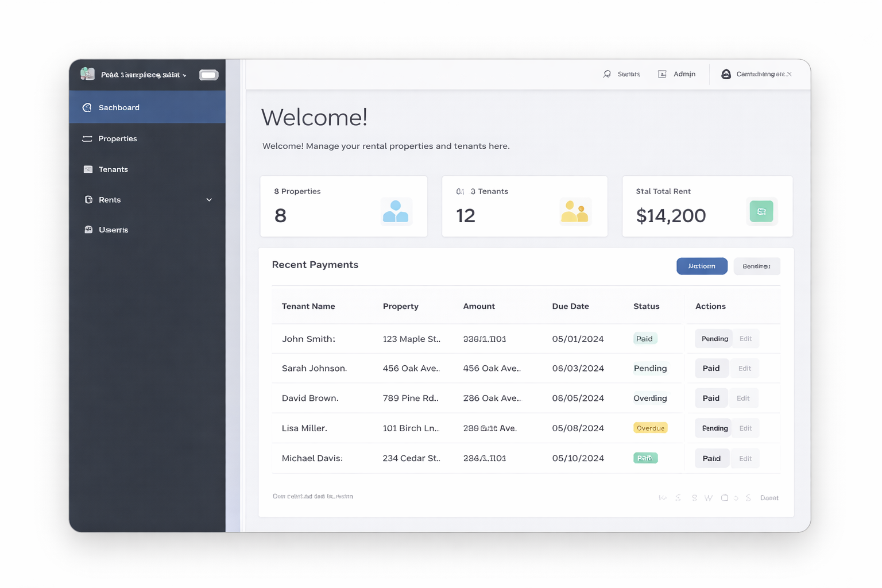Image resolution: width=882 pixels, height=588 pixels.
Task: Click the Paid action button for Michael Davis
Action: click(712, 458)
